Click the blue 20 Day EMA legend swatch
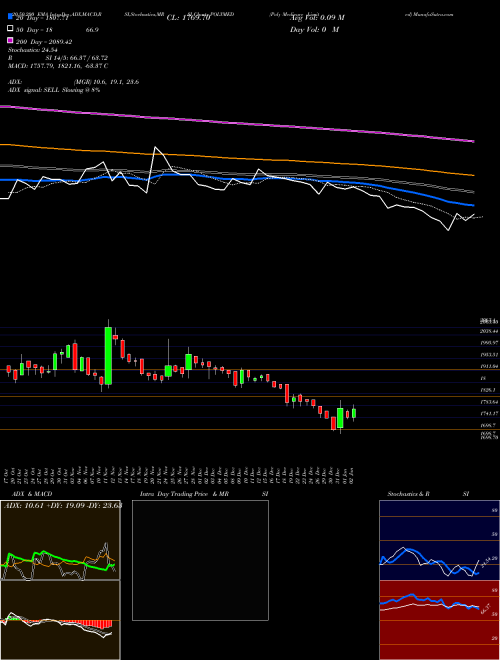Image resolution: width=500 pixels, height=660 pixels. pos(10,16)
